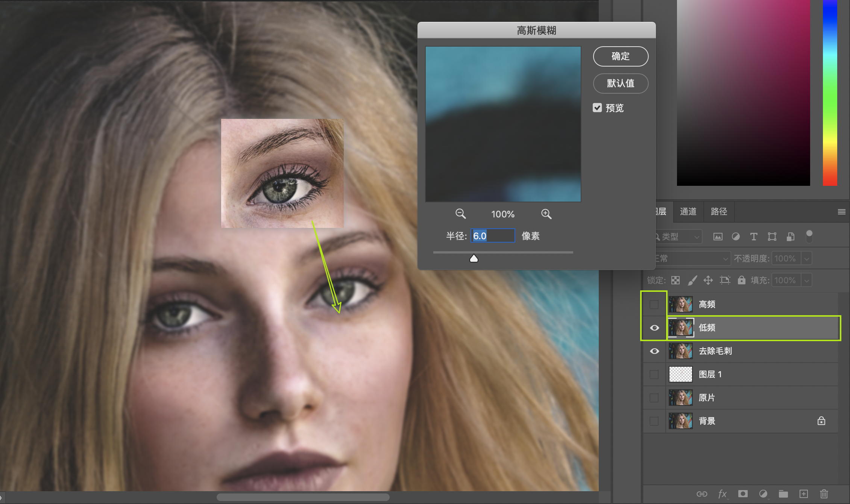The width and height of the screenshot is (850, 504).
Task: Click the new group folder icon
Action: [x=783, y=494]
